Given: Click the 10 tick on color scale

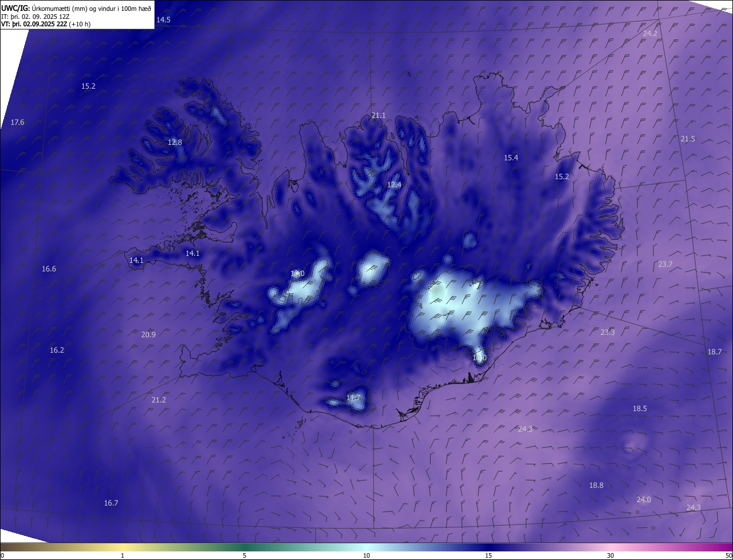Looking at the screenshot, I should click(366, 556).
